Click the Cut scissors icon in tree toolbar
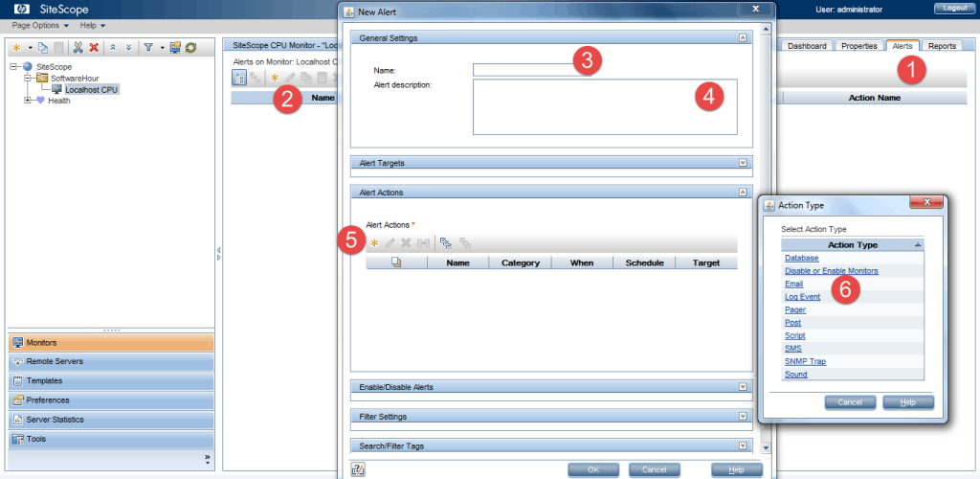The height and width of the screenshot is (479, 980). 78,47
